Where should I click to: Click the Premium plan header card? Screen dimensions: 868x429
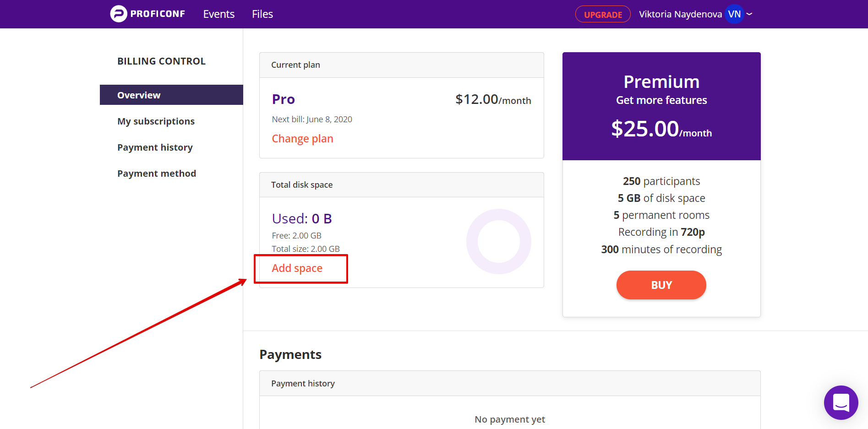[661, 106]
